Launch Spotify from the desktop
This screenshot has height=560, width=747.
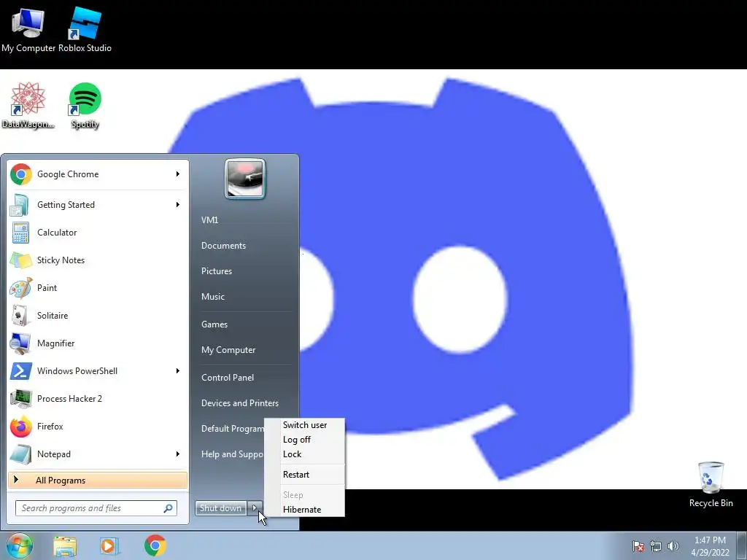coord(85,105)
